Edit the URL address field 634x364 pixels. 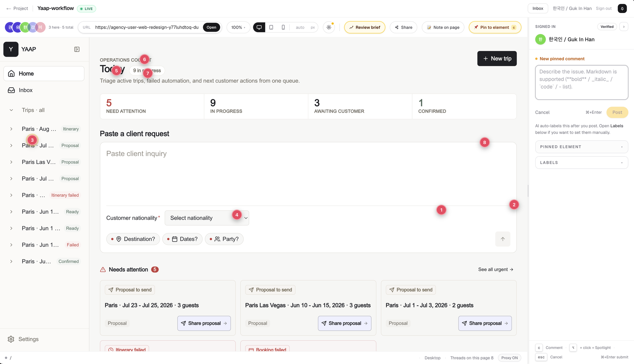pyautogui.click(x=146, y=27)
